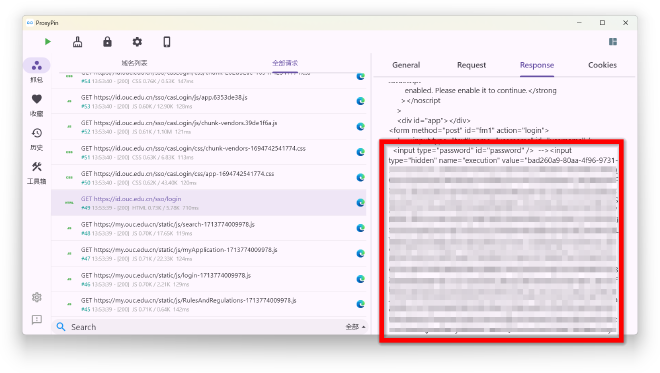Switch to 域名列表 domain list tab

click(134, 63)
